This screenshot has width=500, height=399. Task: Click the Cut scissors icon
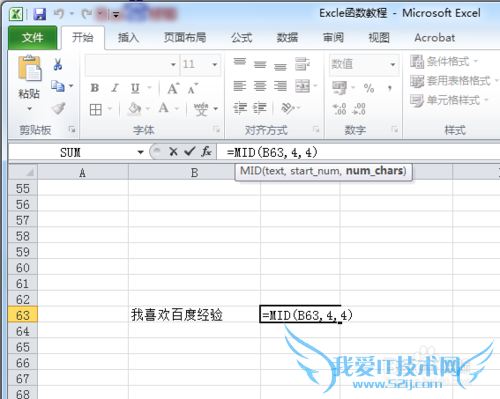click(58, 64)
